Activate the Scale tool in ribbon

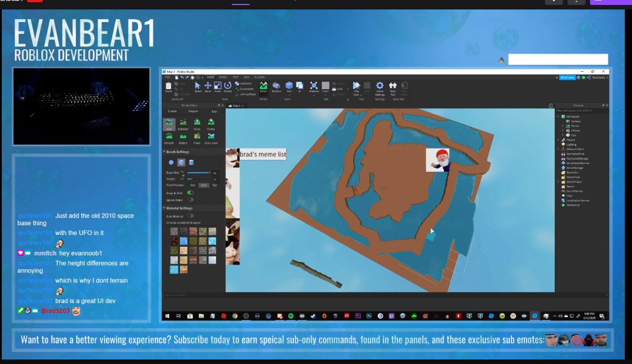point(218,87)
